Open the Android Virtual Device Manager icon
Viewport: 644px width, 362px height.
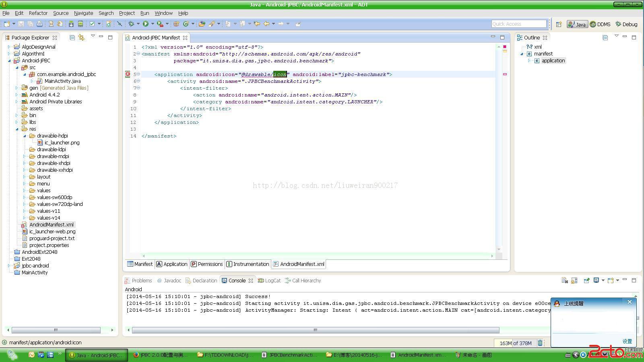click(x=80, y=24)
